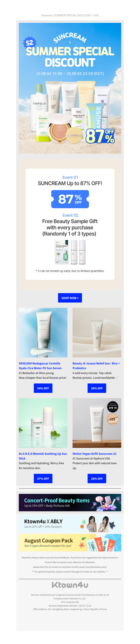
Task: Click the Dr.G sun stick product image
Action: [x=43, y=423]
